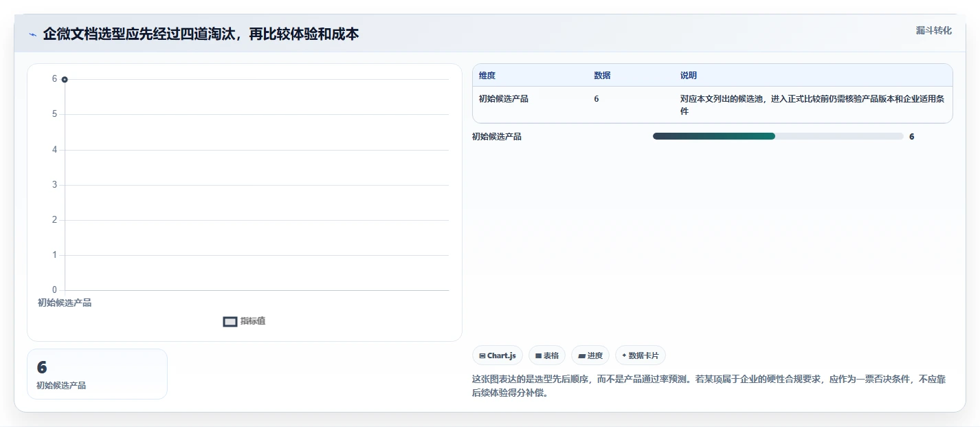Click the x-axis label 初始候选产品
980x427 pixels.
[65, 303]
